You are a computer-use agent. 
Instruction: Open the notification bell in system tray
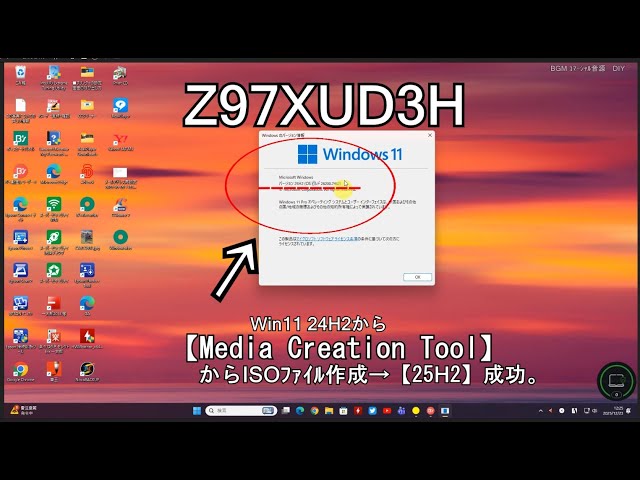(629, 411)
